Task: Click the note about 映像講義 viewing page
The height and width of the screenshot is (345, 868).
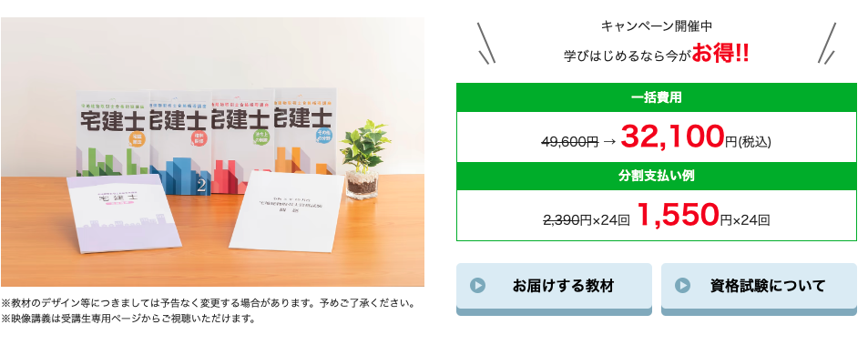Action: (x=128, y=319)
